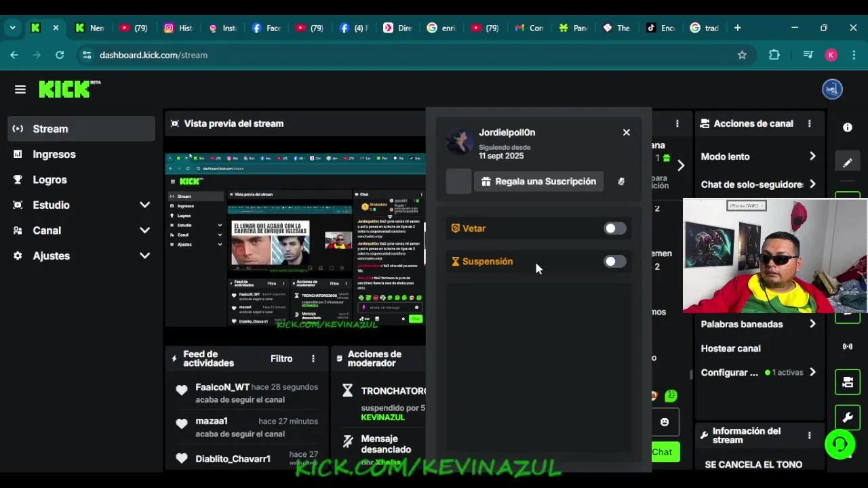Viewport: 868px width, 488px height.
Task: Expand the Ajustes sidebar section
Action: 144,256
